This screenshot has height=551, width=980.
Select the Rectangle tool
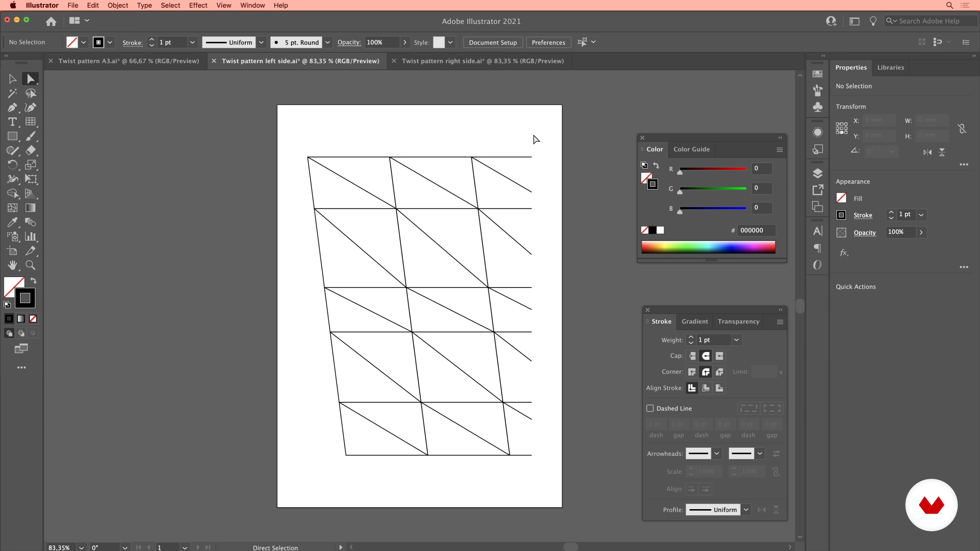pos(12,136)
